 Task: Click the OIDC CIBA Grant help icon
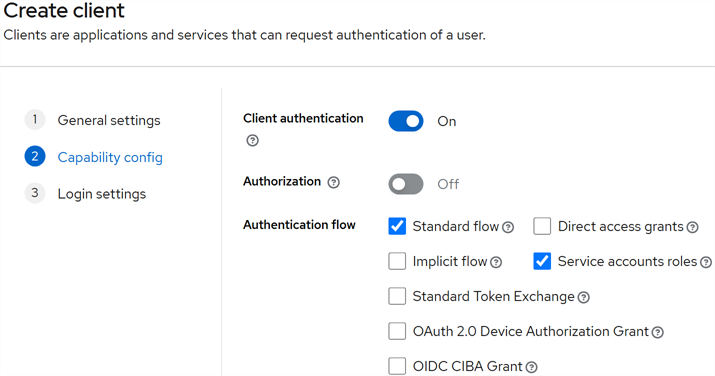click(531, 367)
